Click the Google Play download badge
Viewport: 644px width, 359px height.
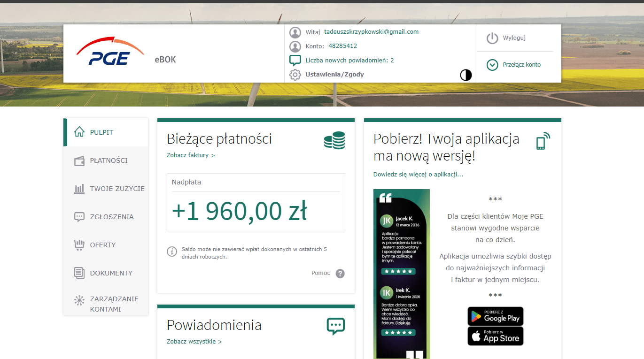pyautogui.click(x=496, y=316)
